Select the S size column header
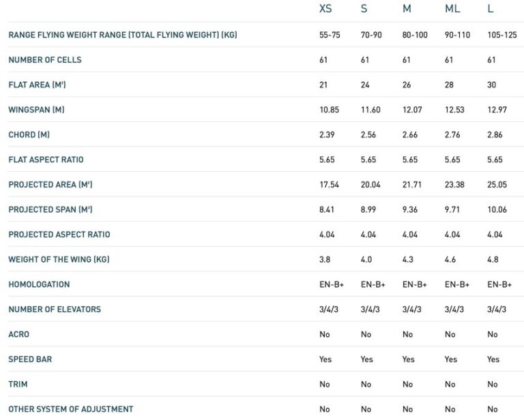524x420 pixels. 364,9
